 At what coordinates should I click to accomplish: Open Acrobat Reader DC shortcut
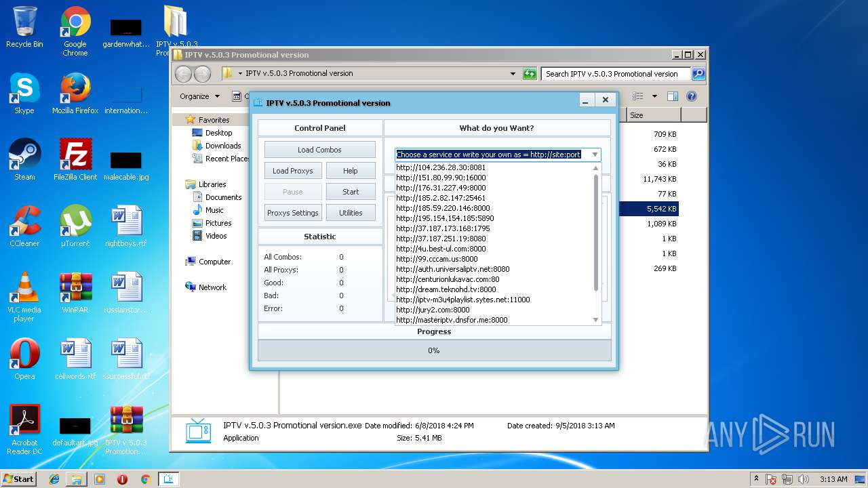(x=24, y=430)
